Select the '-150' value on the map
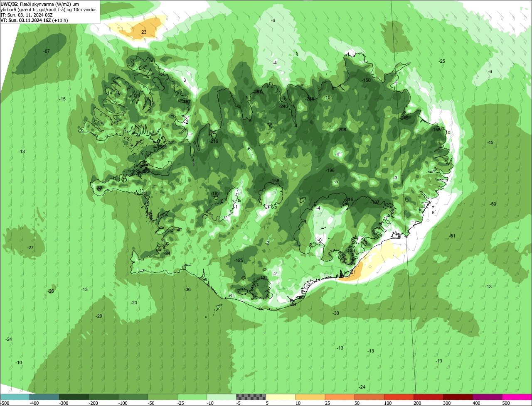532x406 pixels. tap(366, 80)
